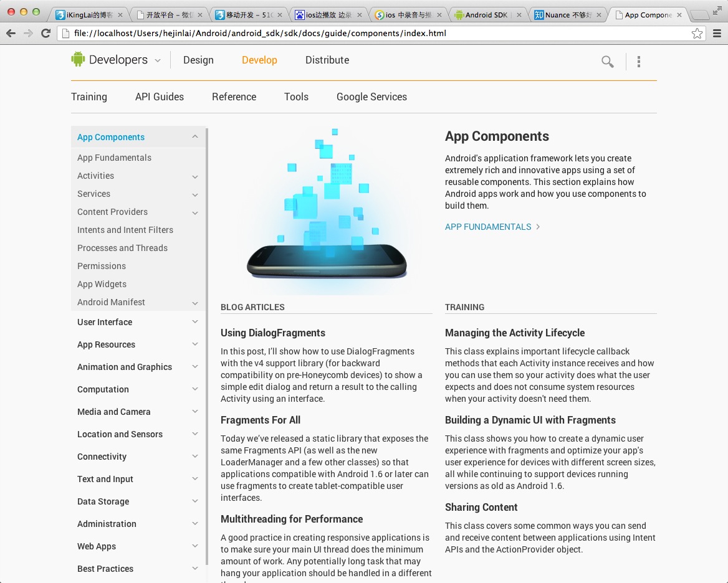Click the Zhihu favicon on the Nuance tab
728x583 pixels.
[x=539, y=15]
